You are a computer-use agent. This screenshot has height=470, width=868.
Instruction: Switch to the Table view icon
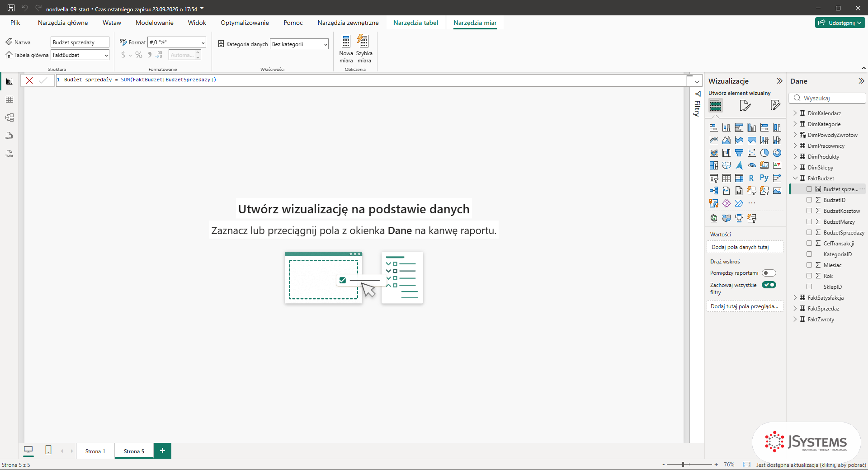coord(9,99)
